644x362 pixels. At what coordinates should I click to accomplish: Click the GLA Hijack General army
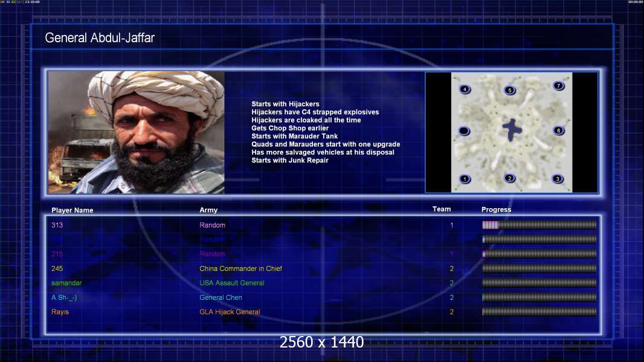[230, 312]
